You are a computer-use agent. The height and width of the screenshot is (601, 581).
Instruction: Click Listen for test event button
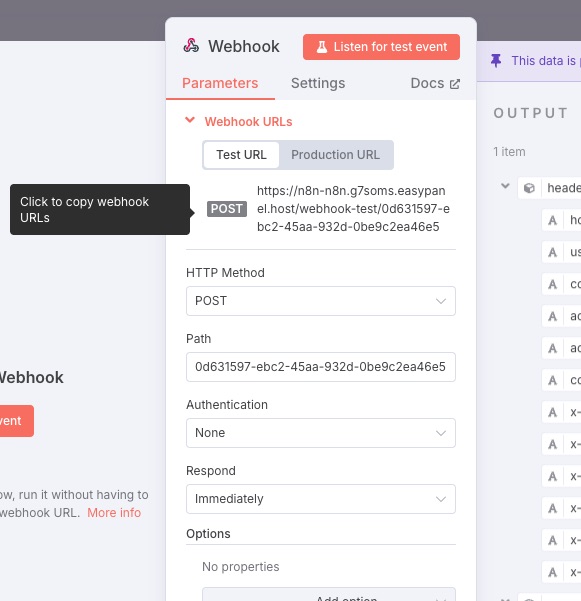pos(381,47)
